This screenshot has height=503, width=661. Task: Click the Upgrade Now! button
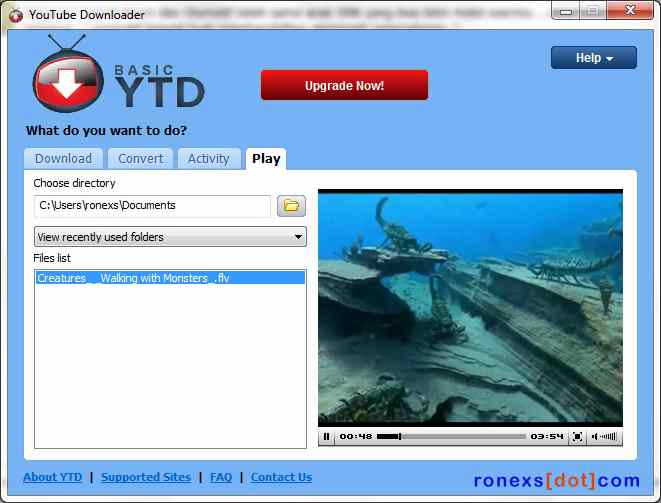344,85
